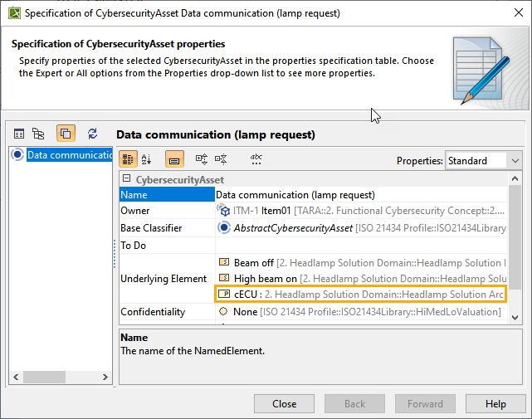
Task: Select Data communication item in tree
Action: tap(70, 155)
